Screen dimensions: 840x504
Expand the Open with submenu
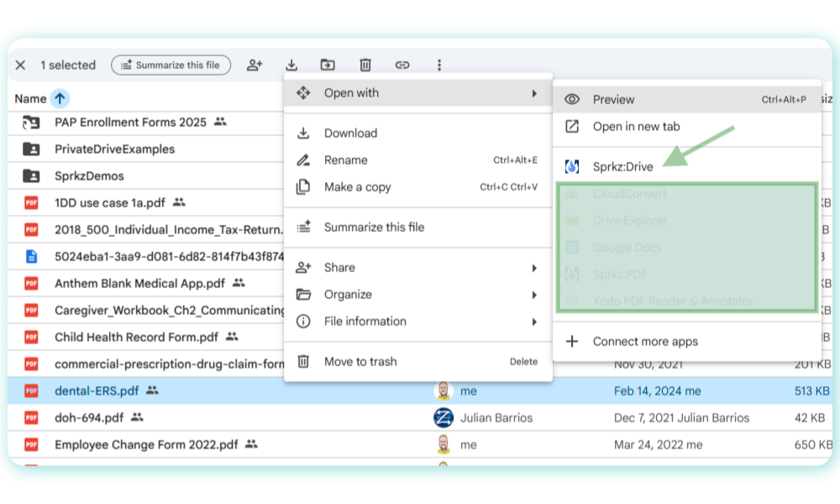tap(417, 93)
